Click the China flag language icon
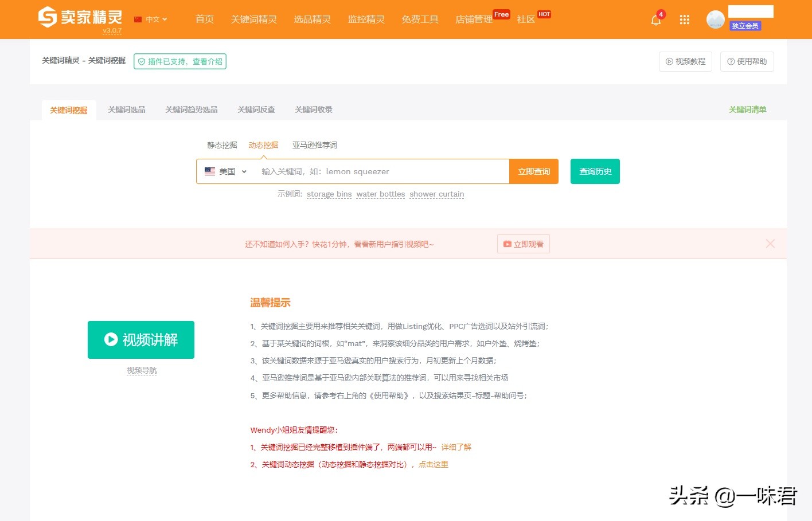812x521 pixels. point(138,19)
